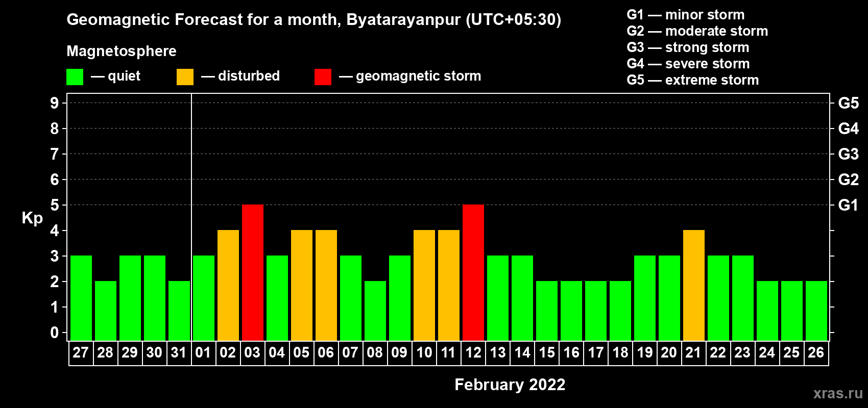Click date label 09 on the axis
The image size is (868, 408).
tap(399, 352)
